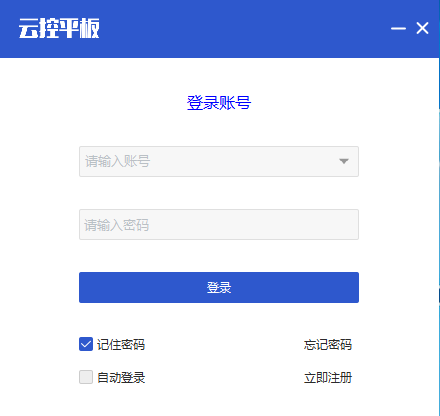Open the 忘记密码 link

click(x=328, y=344)
